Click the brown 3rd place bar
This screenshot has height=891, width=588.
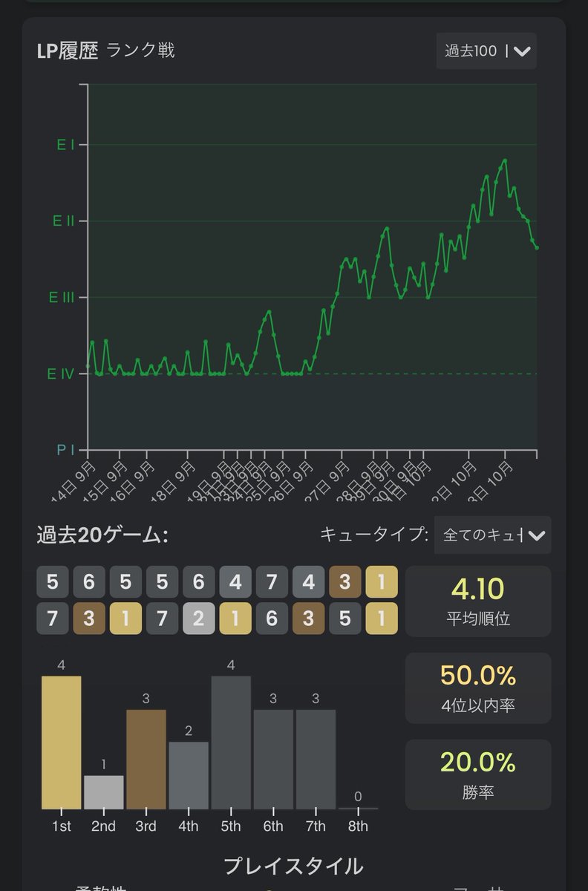(146, 760)
